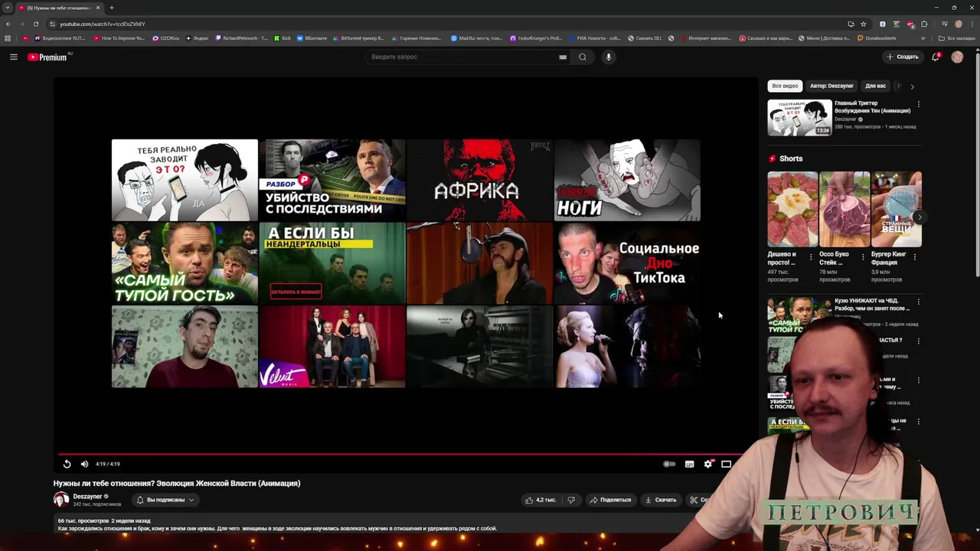Download the video via Скачать

click(x=661, y=500)
